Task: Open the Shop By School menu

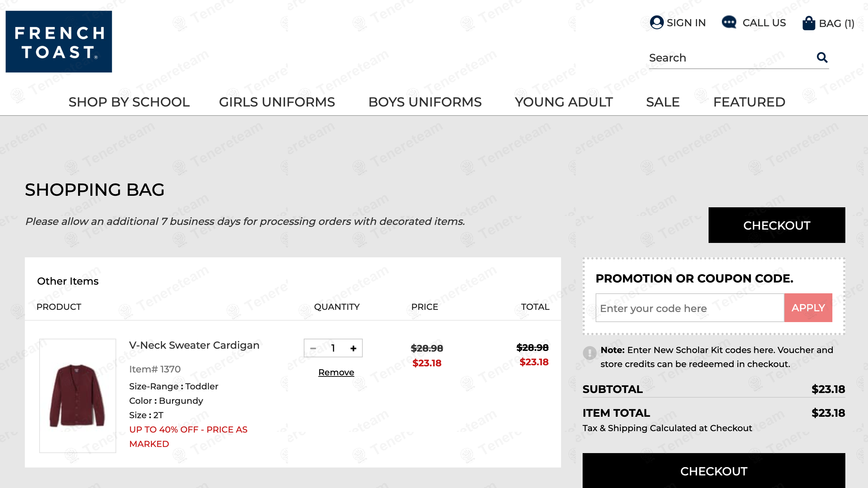Action: click(x=129, y=102)
